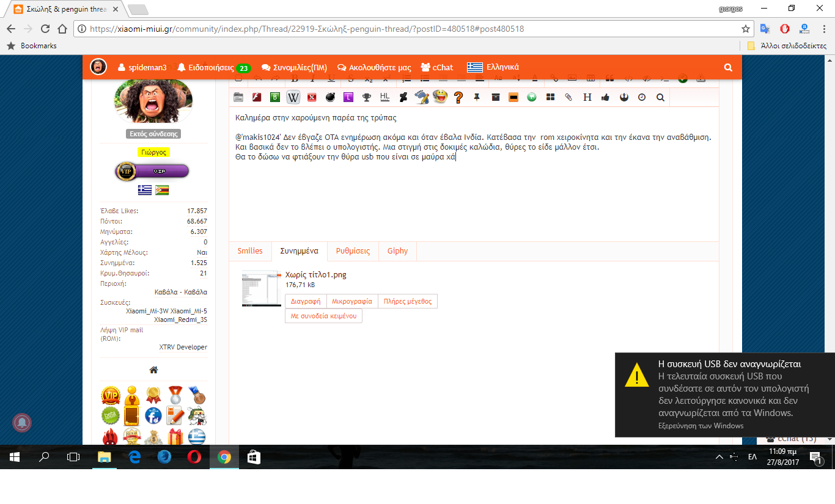Click the four-squares grid icon in editor toolbar
Screen dimensions: 835x504
click(x=550, y=97)
